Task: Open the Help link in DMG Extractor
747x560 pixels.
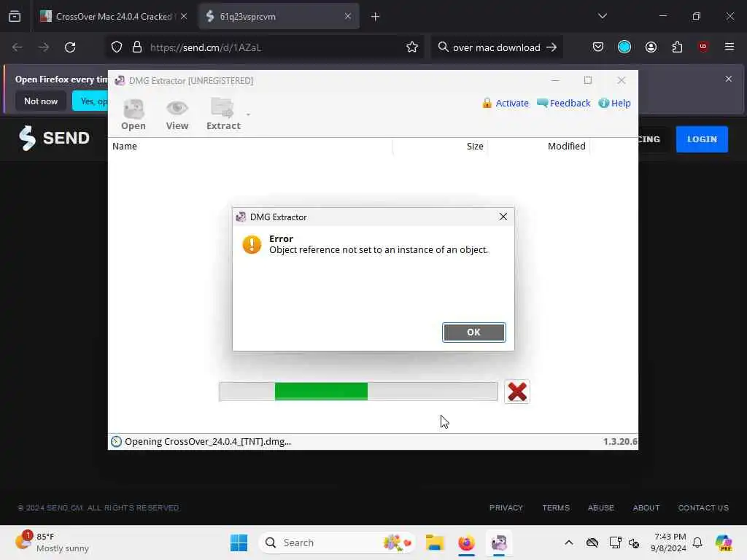Action: pyautogui.click(x=614, y=103)
